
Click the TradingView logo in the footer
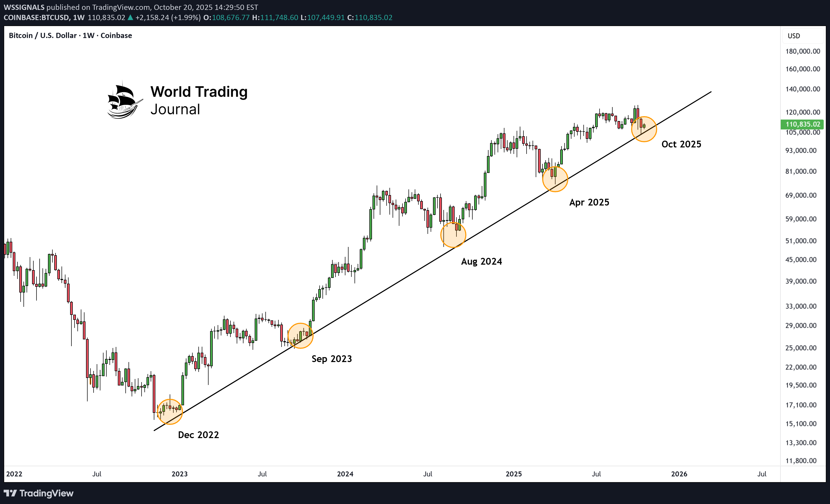coord(38,493)
